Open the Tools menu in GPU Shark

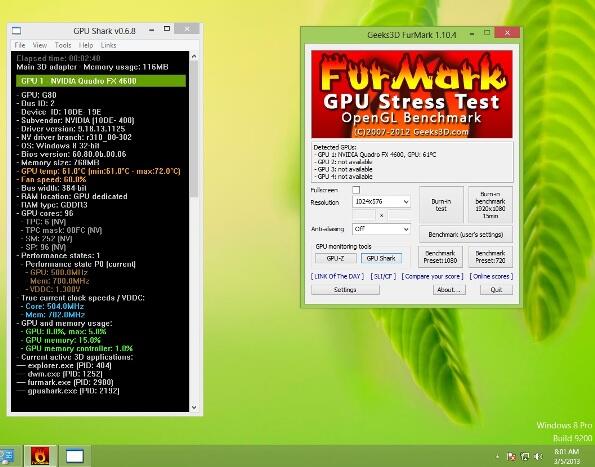[x=63, y=45]
